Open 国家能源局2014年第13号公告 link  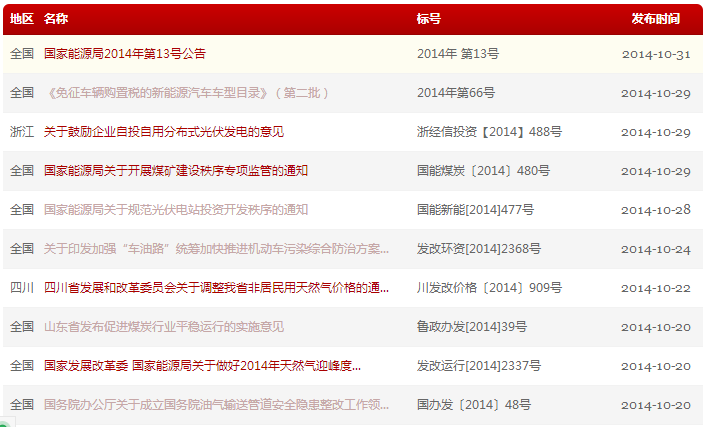(x=125, y=53)
